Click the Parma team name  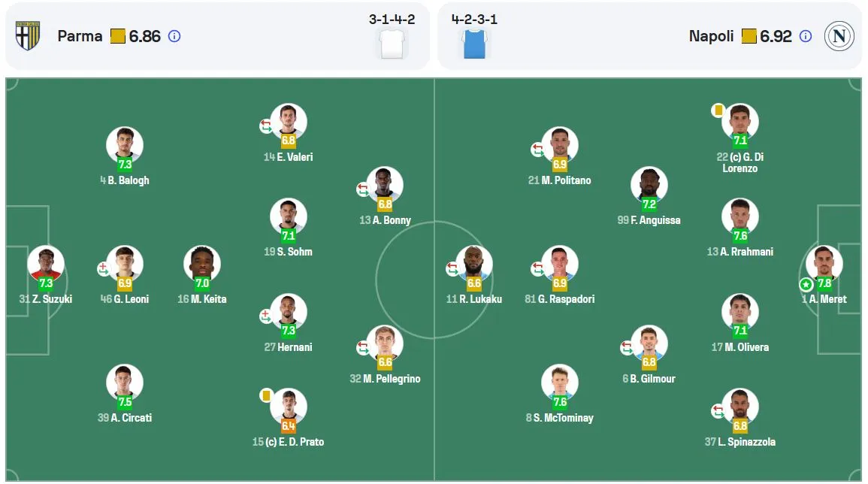click(80, 36)
